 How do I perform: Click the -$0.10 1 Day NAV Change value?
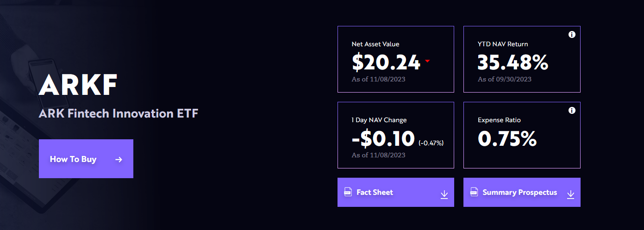383,138
